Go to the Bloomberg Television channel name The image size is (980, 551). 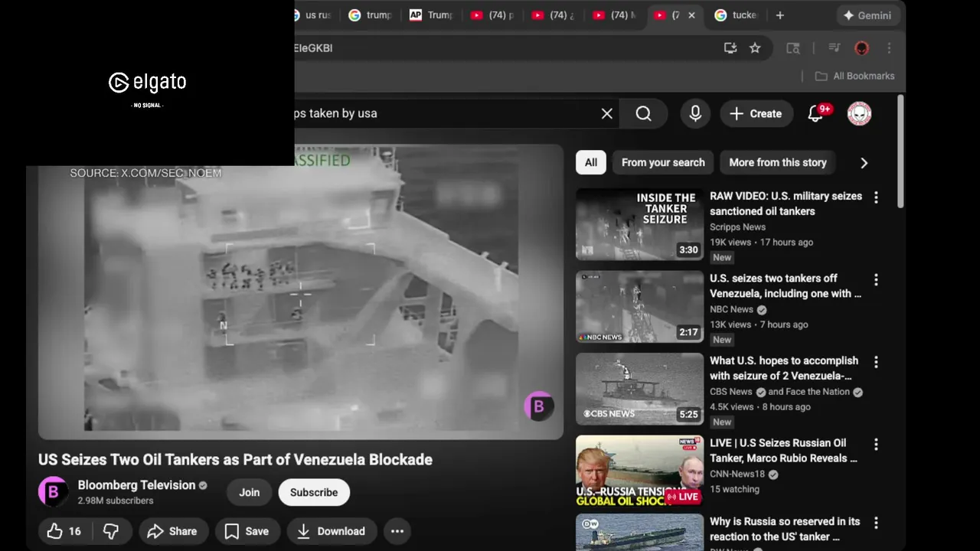pos(136,485)
